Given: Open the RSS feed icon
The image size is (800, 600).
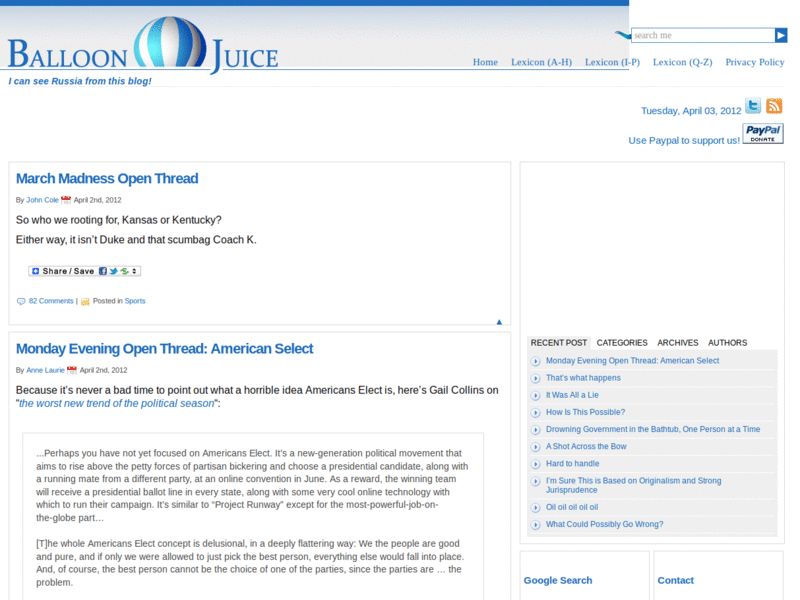Looking at the screenshot, I should pos(774,106).
